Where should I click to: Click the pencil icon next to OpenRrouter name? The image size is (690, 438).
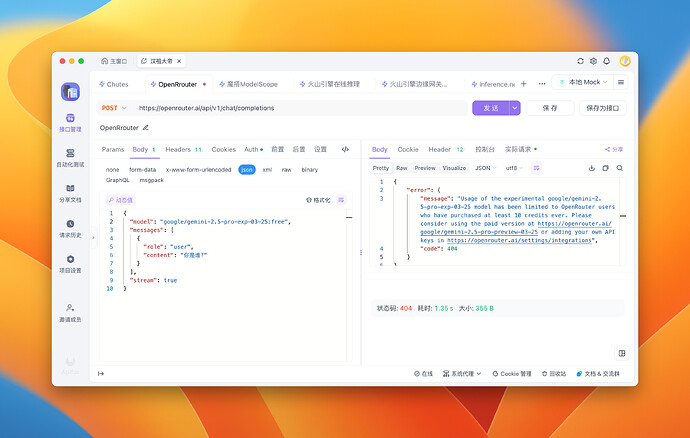[x=146, y=128]
